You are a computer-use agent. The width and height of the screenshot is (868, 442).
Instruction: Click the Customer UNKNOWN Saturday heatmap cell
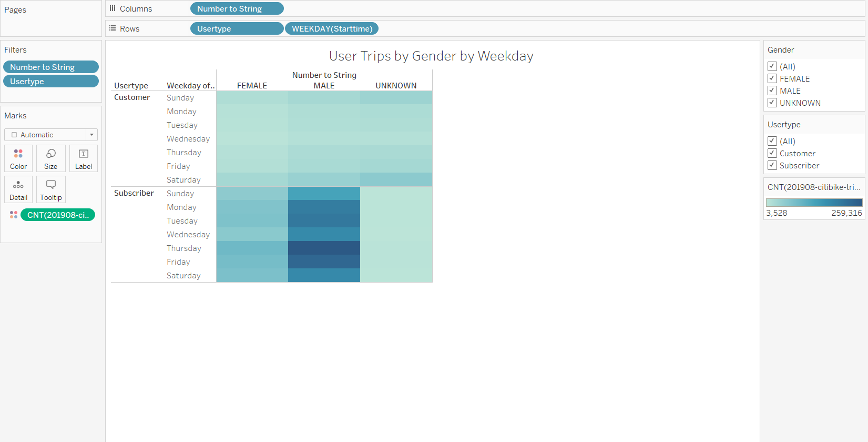(396, 179)
